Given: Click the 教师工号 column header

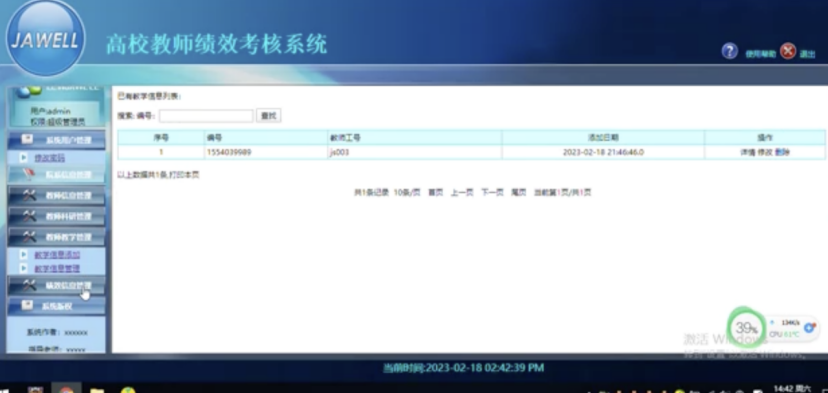Looking at the screenshot, I should coord(415,137).
